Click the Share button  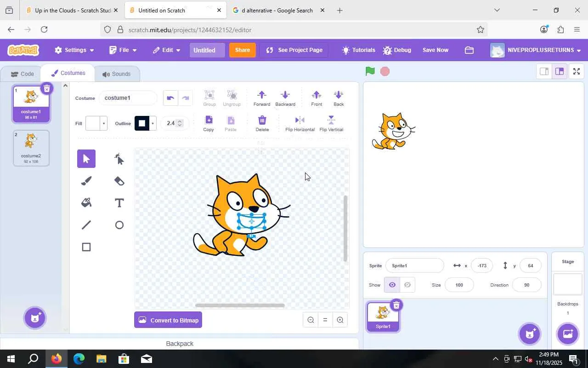pos(243,50)
